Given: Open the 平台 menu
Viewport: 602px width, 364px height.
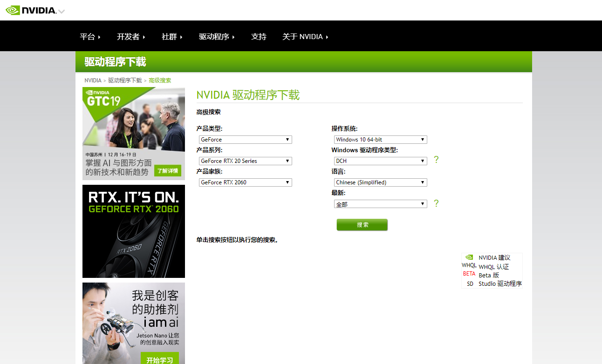Looking at the screenshot, I should pyautogui.click(x=90, y=37).
